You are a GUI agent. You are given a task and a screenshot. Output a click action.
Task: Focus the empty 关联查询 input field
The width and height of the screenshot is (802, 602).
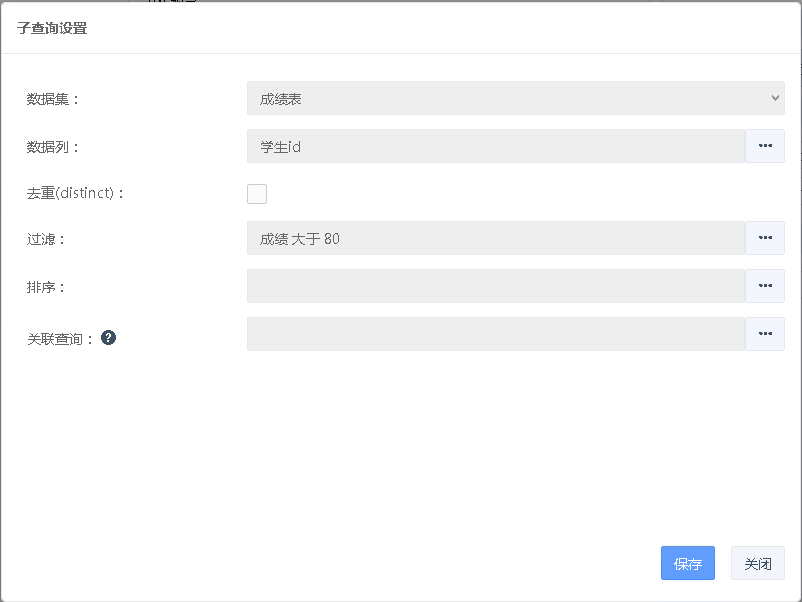coord(495,334)
